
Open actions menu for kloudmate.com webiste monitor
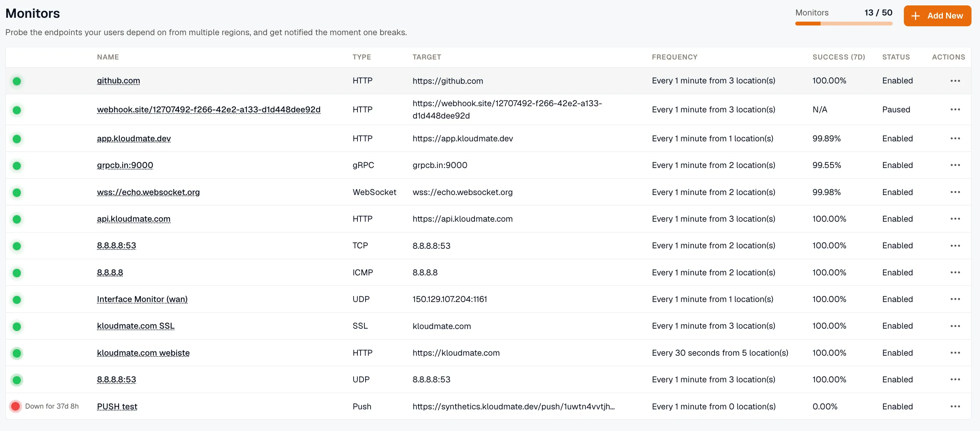pyautogui.click(x=955, y=353)
